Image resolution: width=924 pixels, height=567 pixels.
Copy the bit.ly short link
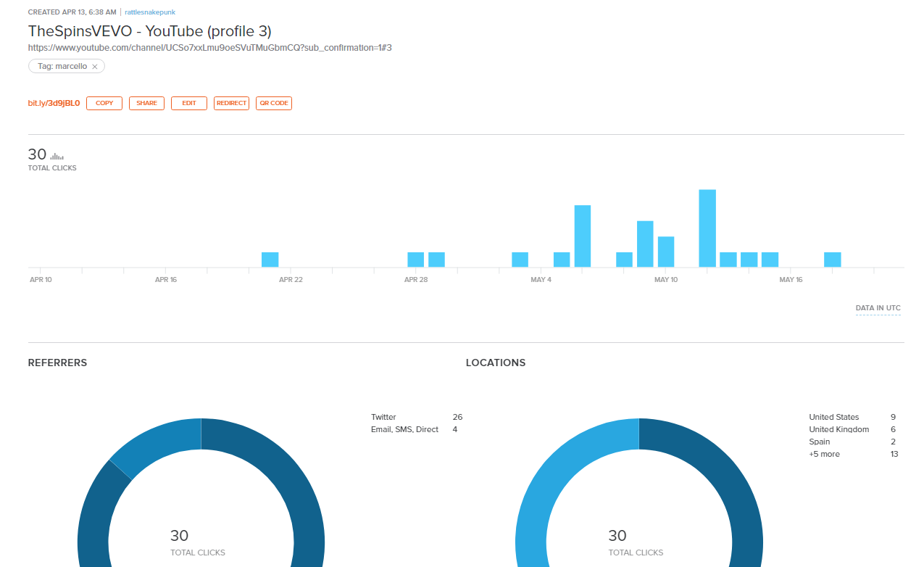104,103
